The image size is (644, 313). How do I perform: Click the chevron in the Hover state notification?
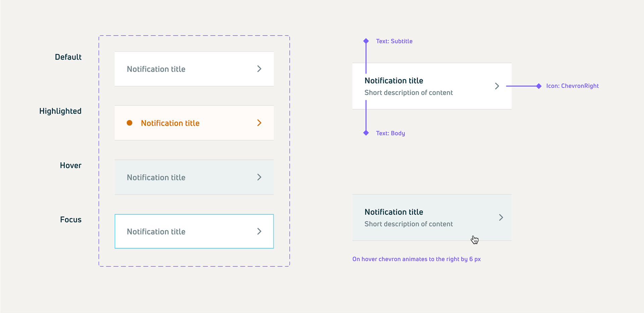point(259,177)
